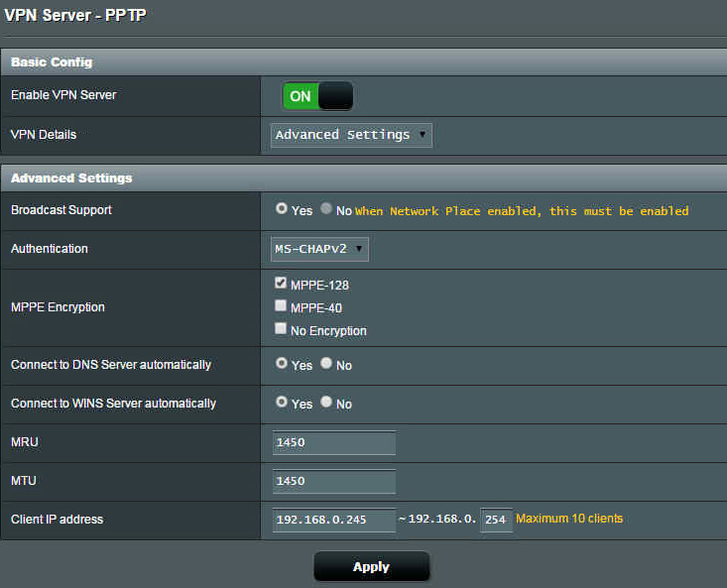727x588 pixels.
Task: Toggle the Enable VPN Server switch
Action: pos(318,96)
